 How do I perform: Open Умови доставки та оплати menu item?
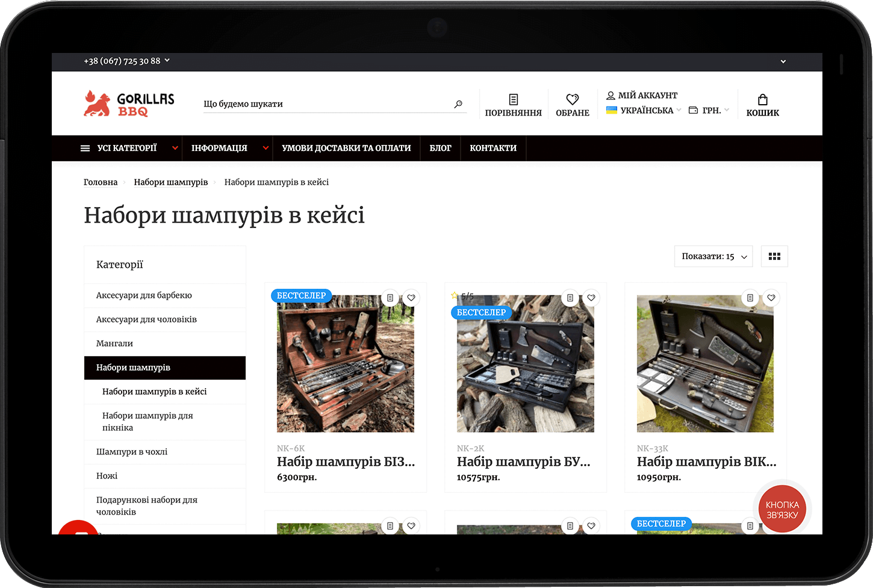coord(346,148)
